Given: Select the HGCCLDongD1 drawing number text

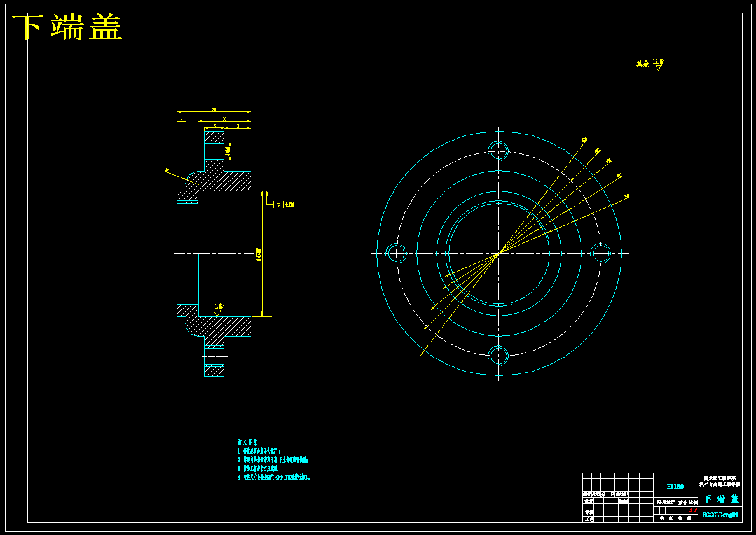Looking at the screenshot, I should coord(720,515).
